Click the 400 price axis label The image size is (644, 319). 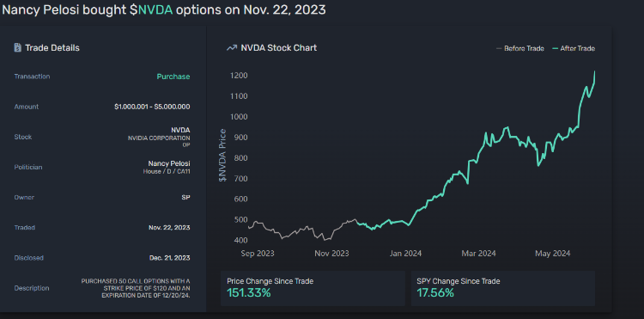240,240
